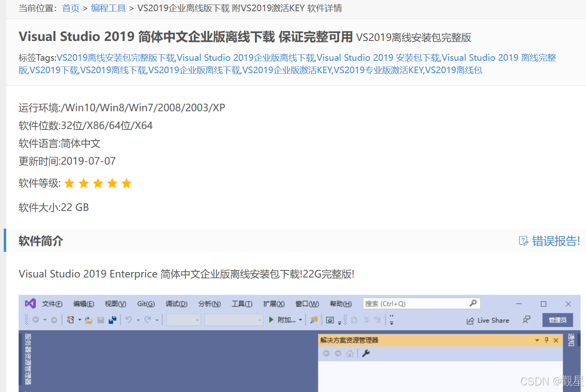
Task: Go to the 首页 breadcrumb link
Action: (x=71, y=8)
